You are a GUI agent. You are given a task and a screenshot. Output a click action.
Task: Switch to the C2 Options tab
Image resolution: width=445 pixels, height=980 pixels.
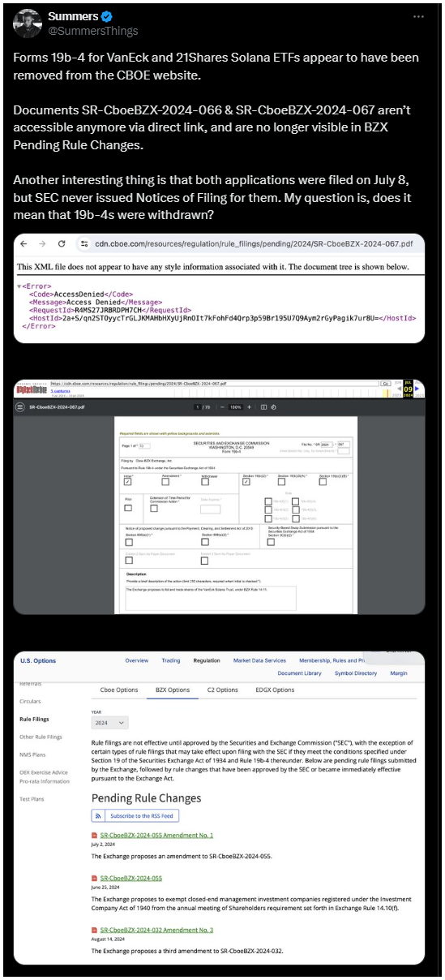click(222, 690)
